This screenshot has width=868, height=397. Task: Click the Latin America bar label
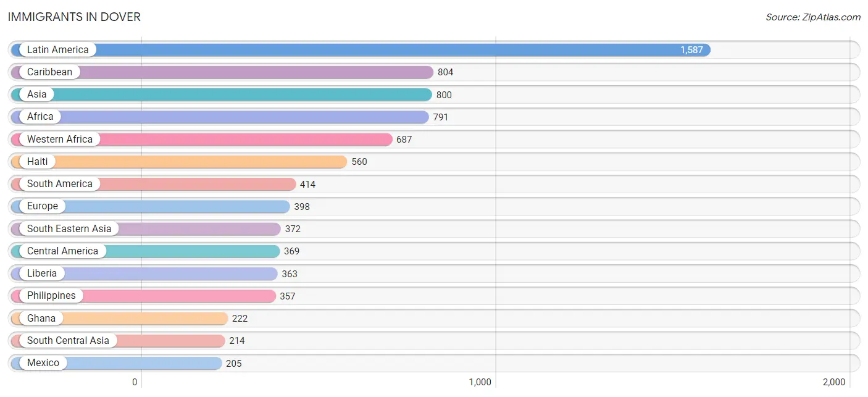[57, 50]
